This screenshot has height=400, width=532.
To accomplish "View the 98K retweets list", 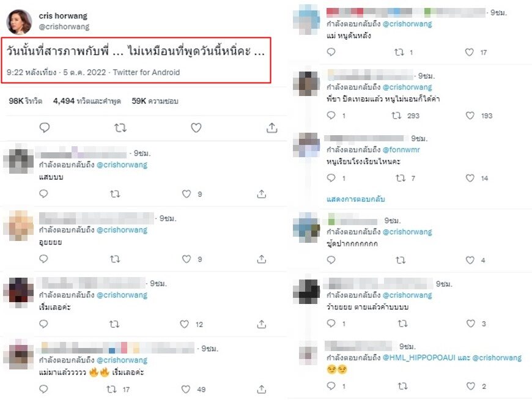I will (26, 101).
